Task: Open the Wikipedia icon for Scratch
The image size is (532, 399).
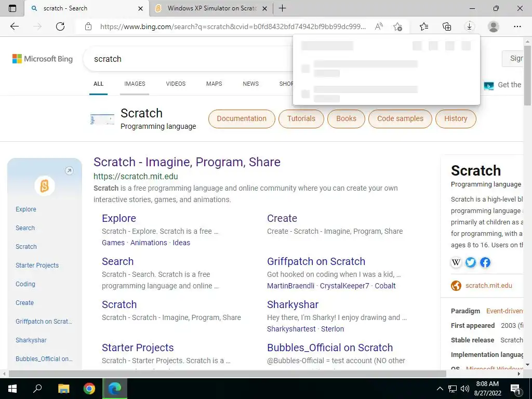Action: pyautogui.click(x=456, y=262)
